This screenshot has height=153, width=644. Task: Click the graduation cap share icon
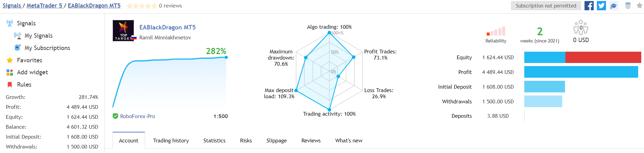tap(614, 6)
